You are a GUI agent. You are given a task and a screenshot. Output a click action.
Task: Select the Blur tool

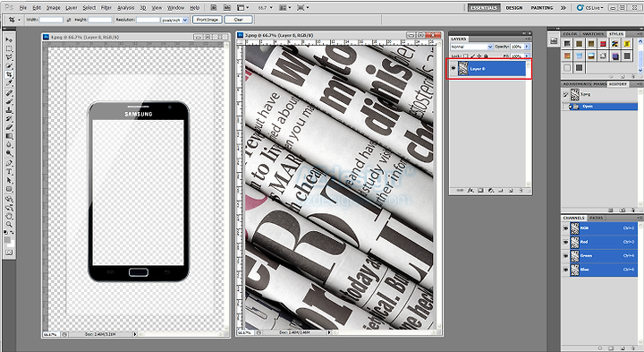click(9, 145)
